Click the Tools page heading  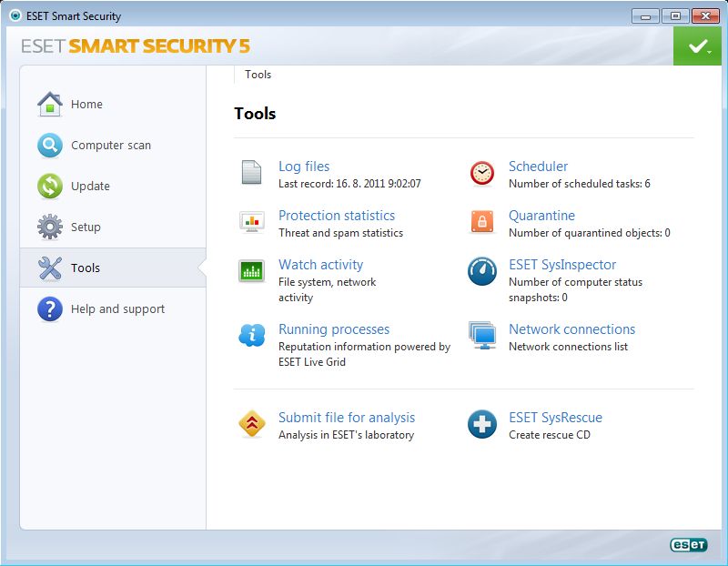click(x=255, y=114)
